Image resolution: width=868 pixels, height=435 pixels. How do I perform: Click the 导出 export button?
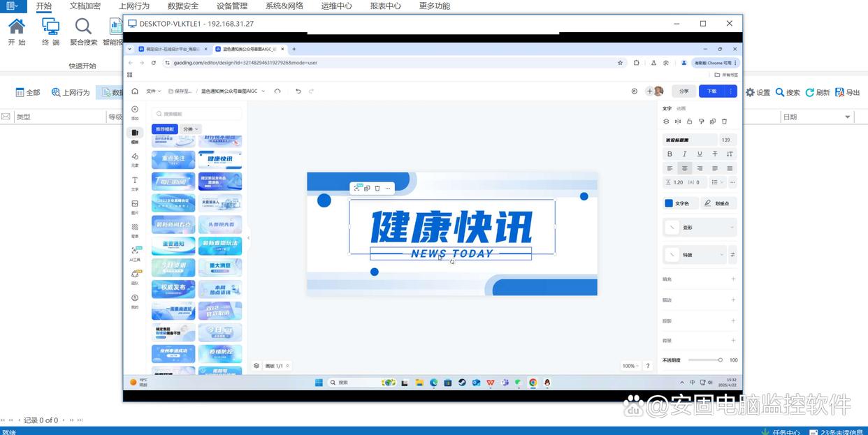click(848, 92)
